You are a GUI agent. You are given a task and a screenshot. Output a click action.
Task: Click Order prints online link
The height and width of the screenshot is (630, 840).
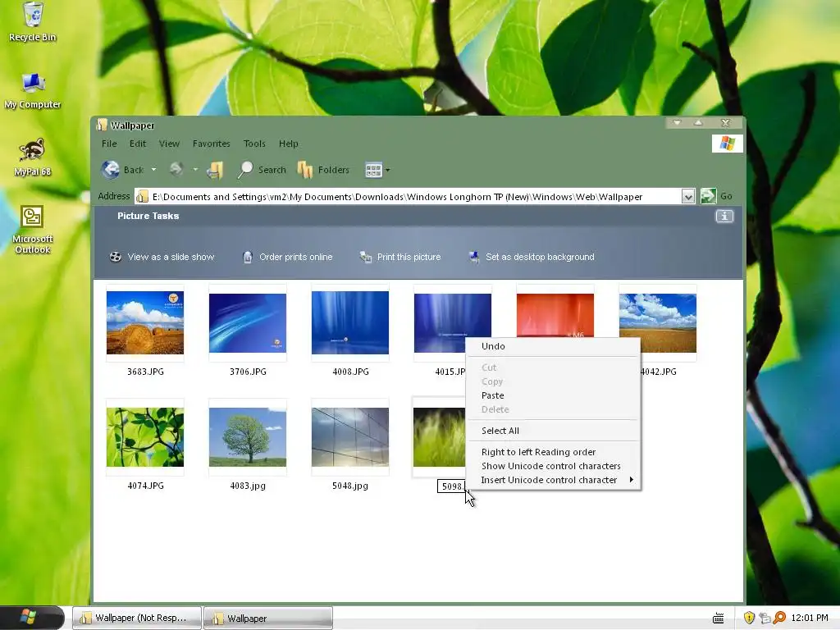coord(295,257)
